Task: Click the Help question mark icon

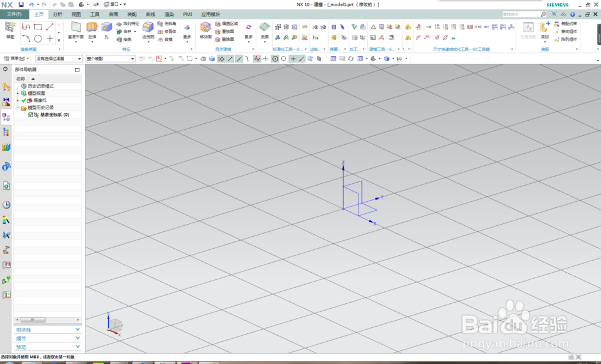Action: [x=572, y=14]
